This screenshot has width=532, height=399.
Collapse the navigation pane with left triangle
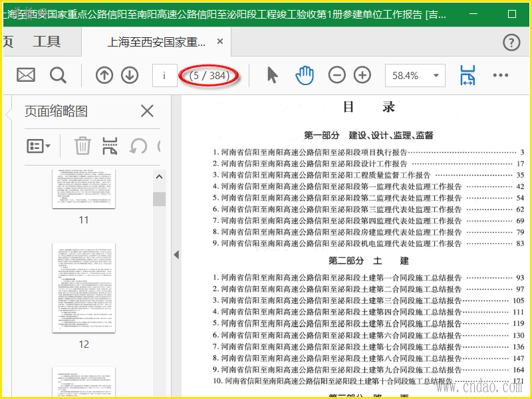pyautogui.click(x=176, y=255)
